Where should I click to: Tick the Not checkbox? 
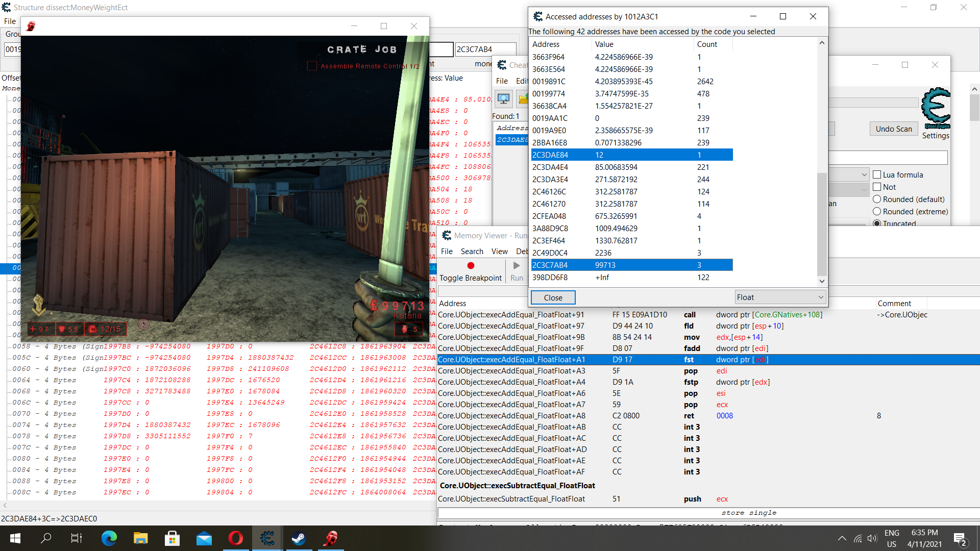877,187
